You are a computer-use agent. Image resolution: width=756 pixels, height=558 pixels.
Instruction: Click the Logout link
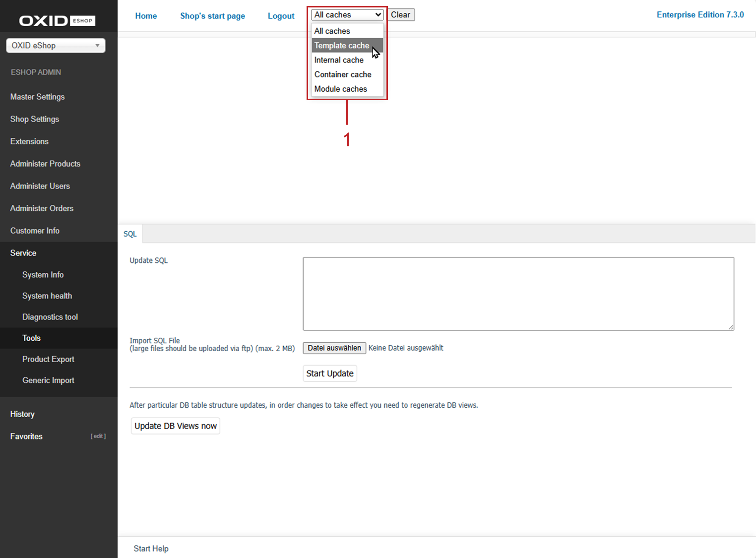[281, 16]
